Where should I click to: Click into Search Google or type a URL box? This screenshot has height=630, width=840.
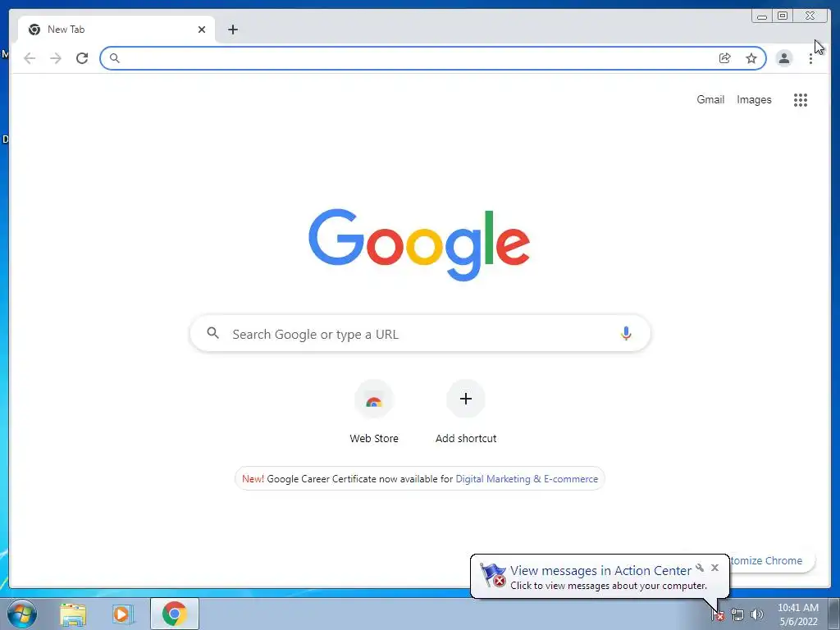pos(420,333)
